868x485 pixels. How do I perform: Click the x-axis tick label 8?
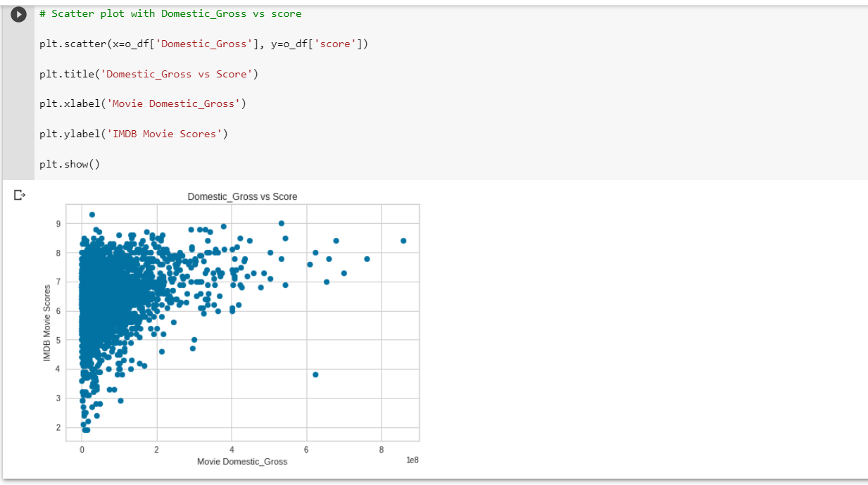click(x=381, y=449)
